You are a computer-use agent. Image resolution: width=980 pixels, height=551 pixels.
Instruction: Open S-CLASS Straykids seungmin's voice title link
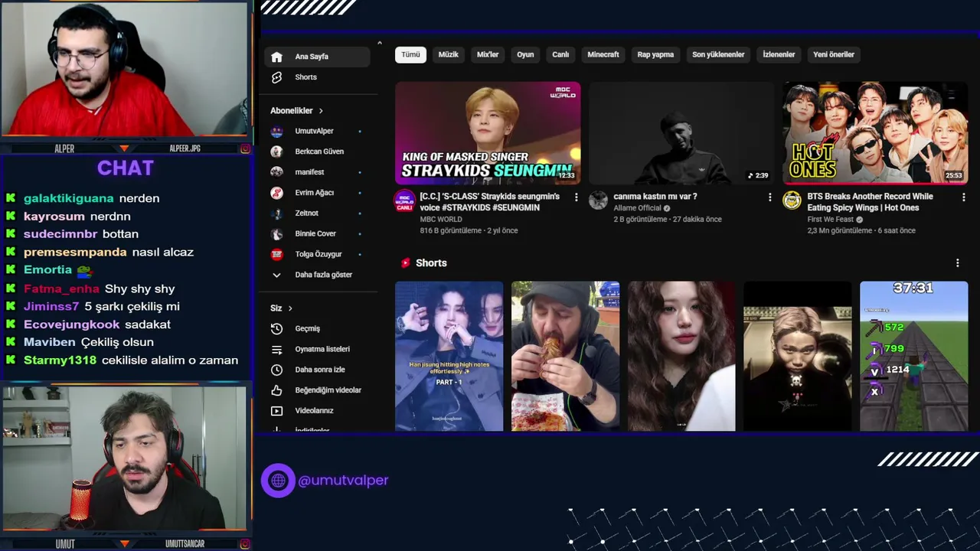point(490,202)
